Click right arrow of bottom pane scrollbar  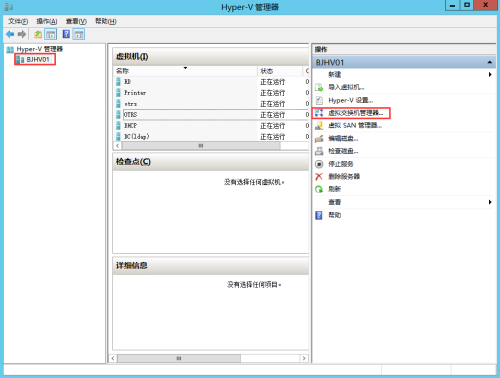point(304,358)
